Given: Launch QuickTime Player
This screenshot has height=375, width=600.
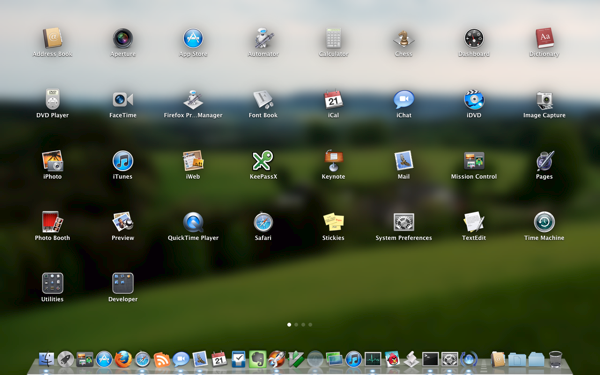Looking at the screenshot, I should pyautogui.click(x=193, y=222).
